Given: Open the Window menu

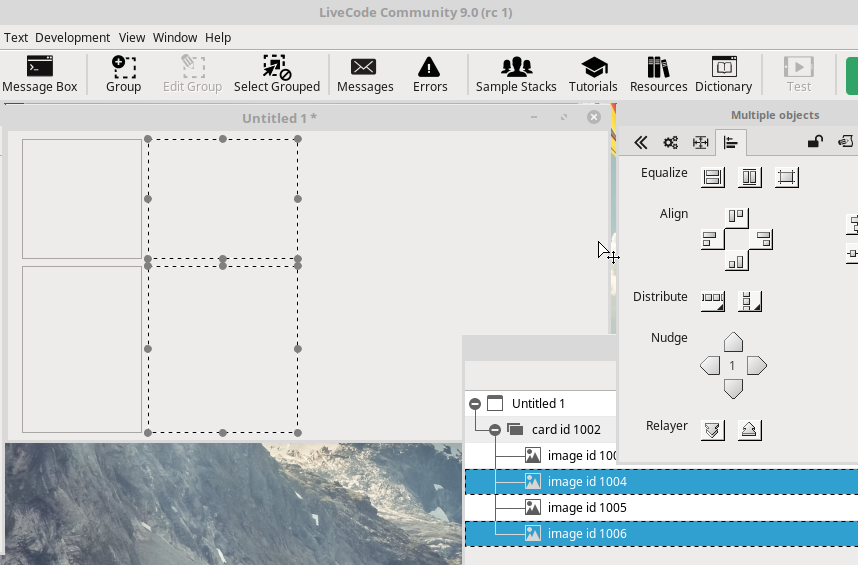Looking at the screenshot, I should (175, 37).
